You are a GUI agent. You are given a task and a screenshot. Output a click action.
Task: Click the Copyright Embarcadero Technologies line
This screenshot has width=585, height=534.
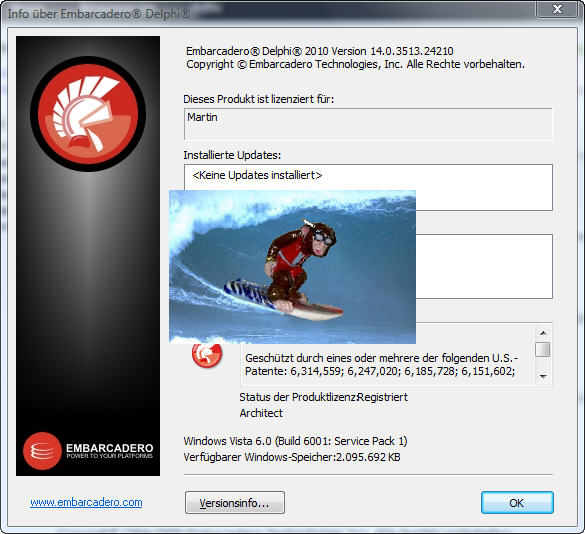click(x=356, y=64)
